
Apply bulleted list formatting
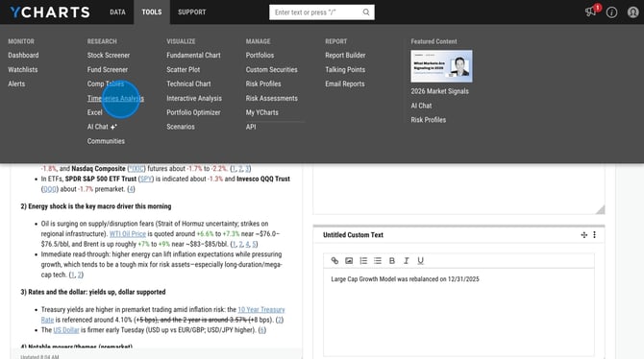click(x=378, y=260)
